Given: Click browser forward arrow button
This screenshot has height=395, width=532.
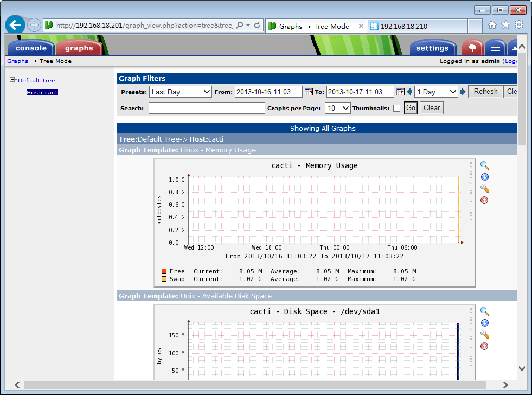Looking at the screenshot, I should tap(34, 25).
